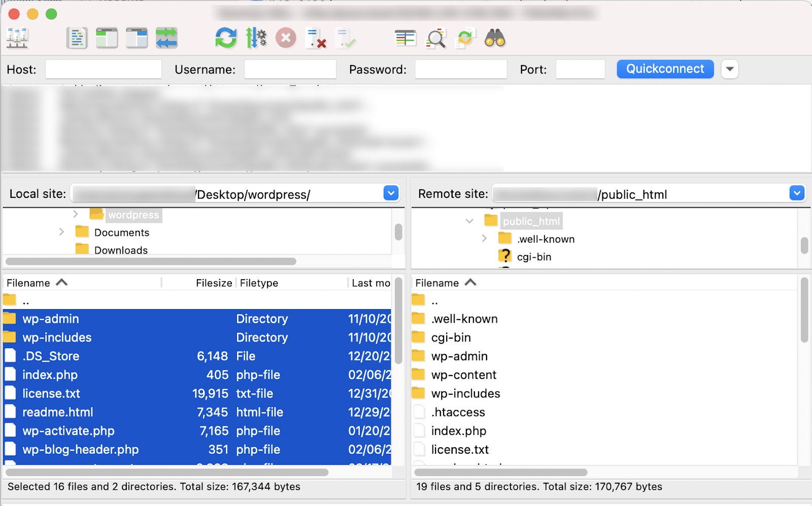The image size is (812, 506).
Task: Open Remote site path dropdown
Action: click(x=797, y=193)
